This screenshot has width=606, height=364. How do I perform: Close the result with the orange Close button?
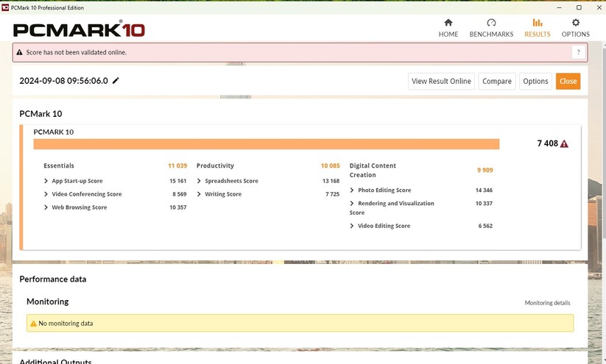[568, 82]
